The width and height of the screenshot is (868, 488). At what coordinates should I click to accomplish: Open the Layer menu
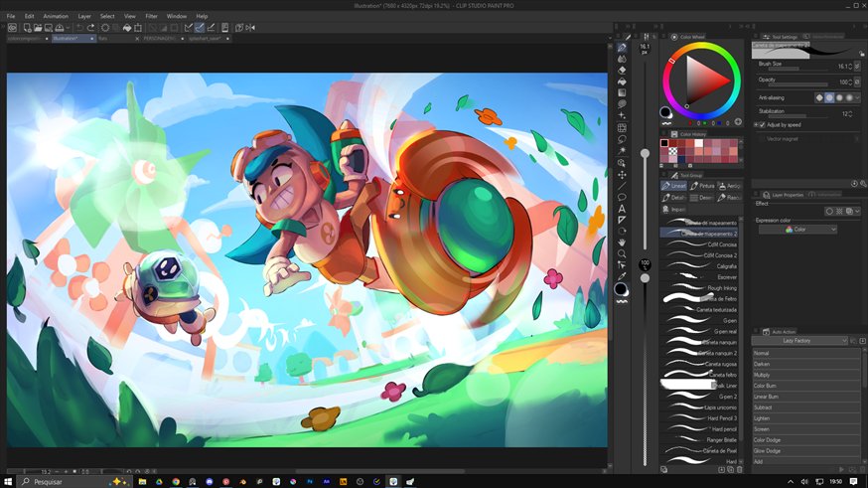pos(84,16)
